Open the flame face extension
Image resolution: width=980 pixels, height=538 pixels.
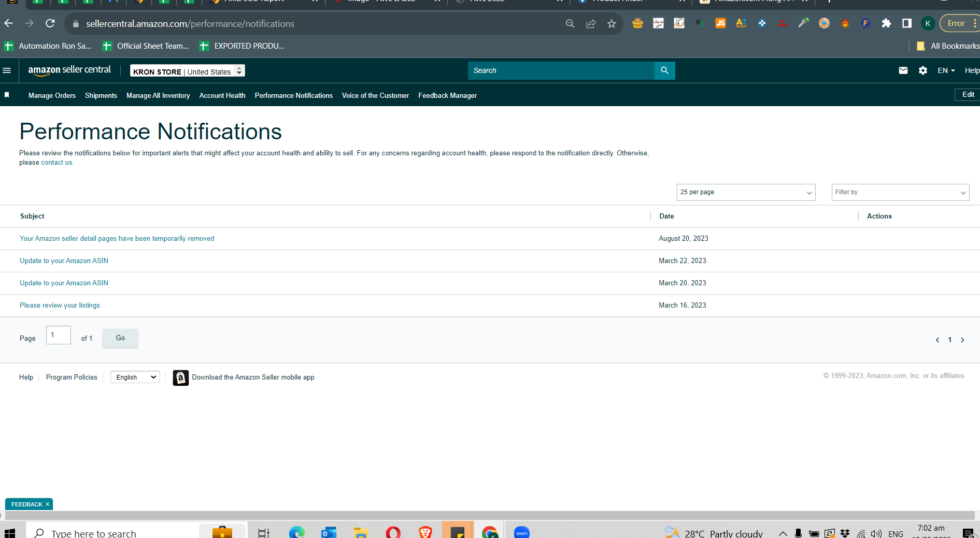click(x=845, y=23)
